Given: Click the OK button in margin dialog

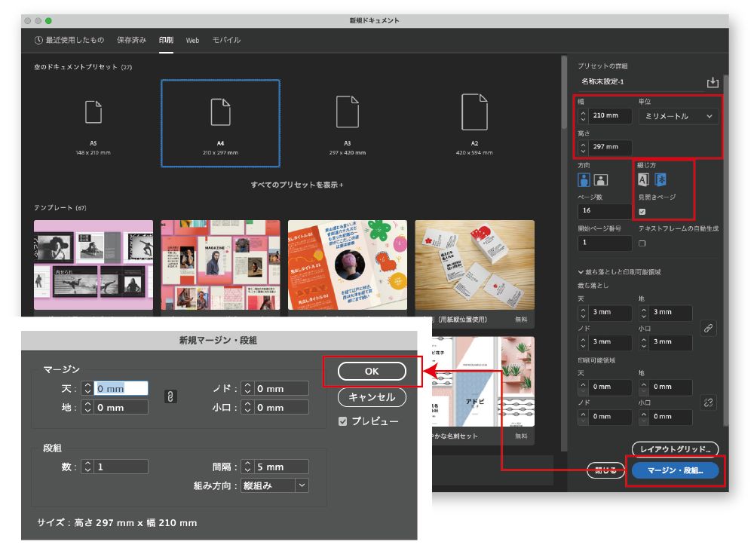Looking at the screenshot, I should pos(372,372).
